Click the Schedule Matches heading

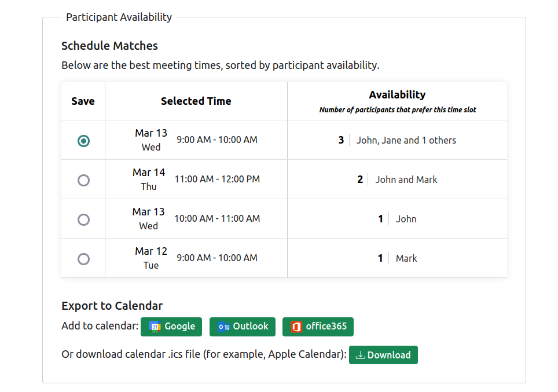click(x=109, y=46)
